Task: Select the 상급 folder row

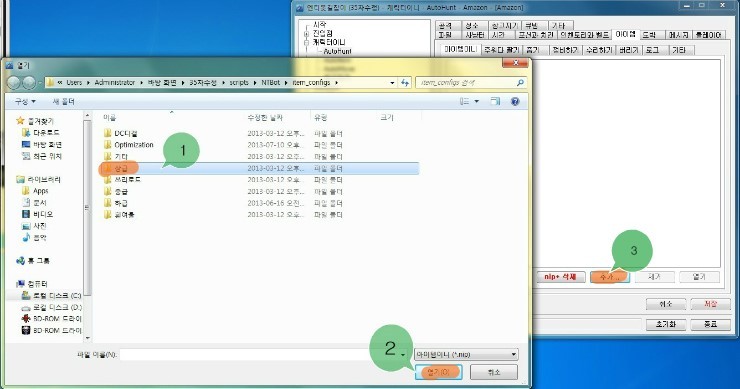Action: 260,168
